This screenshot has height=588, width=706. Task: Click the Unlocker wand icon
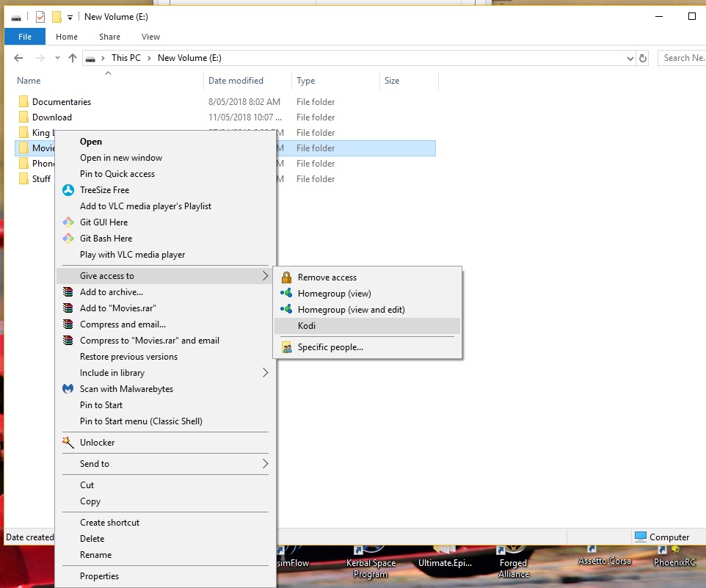(x=68, y=443)
